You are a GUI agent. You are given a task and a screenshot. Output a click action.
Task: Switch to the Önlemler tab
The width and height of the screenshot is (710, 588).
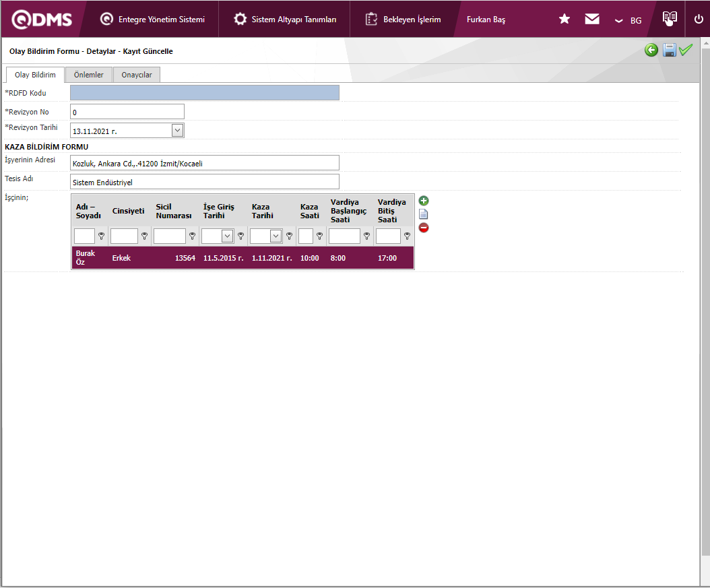point(88,75)
